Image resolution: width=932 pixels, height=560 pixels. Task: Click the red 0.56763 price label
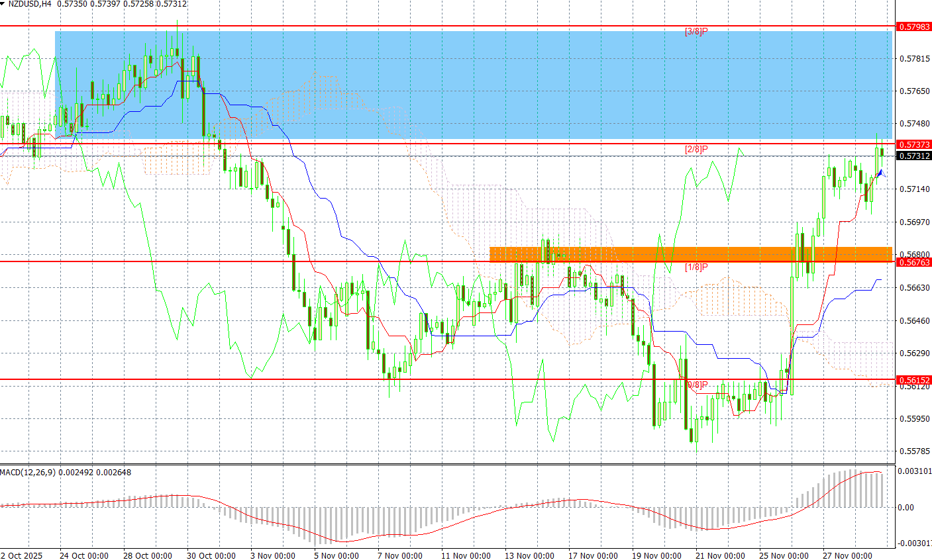coord(914,263)
